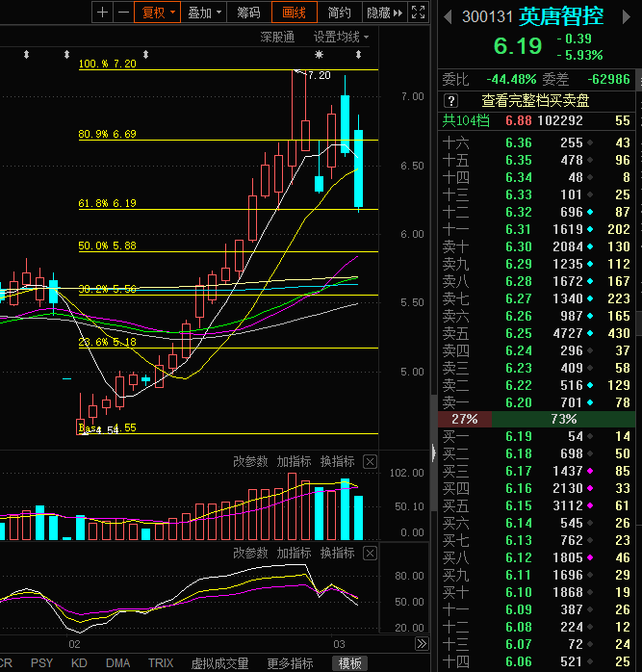Close the KDJ indicator panel
Image resolution: width=642 pixels, height=672 pixels.
coord(370,554)
